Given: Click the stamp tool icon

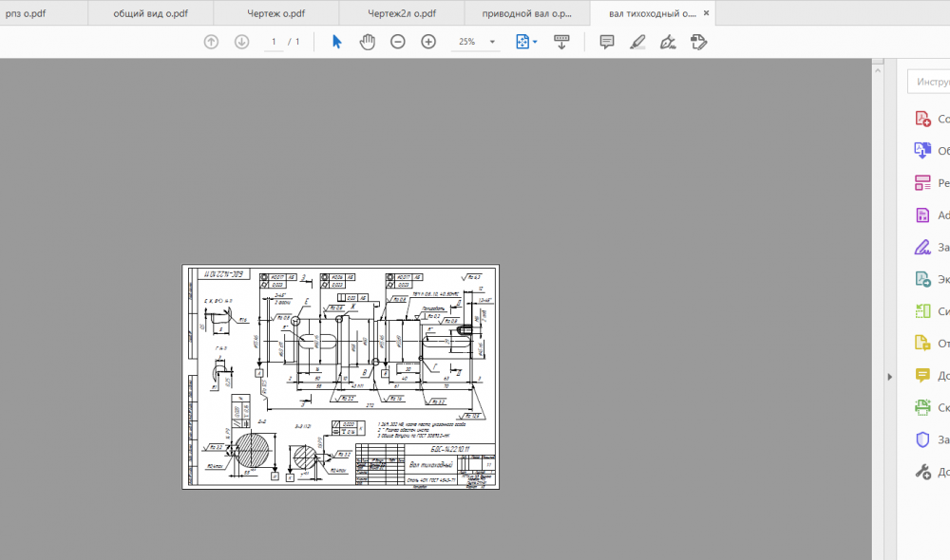Looking at the screenshot, I should pos(699,42).
